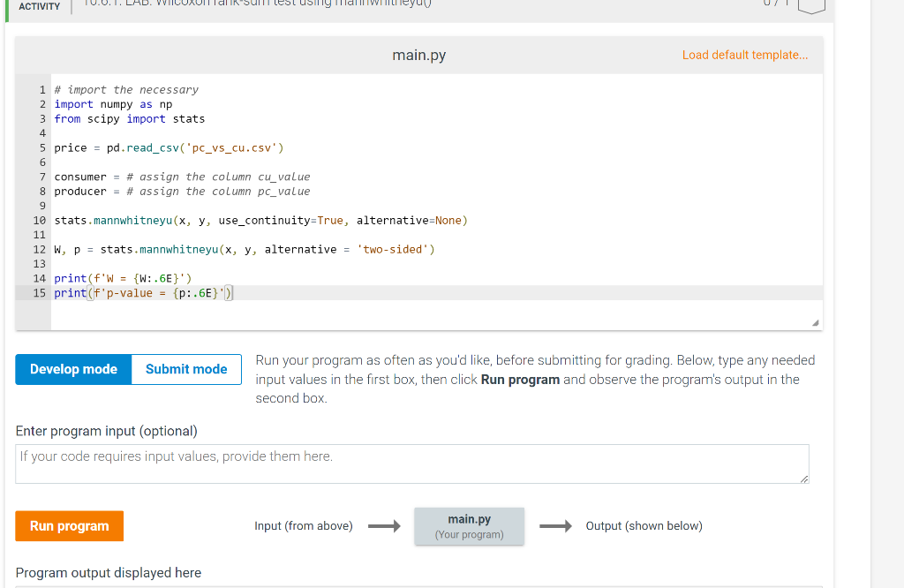The height and width of the screenshot is (588, 904).
Task: Select the print statement on line 15
Action: point(141,292)
